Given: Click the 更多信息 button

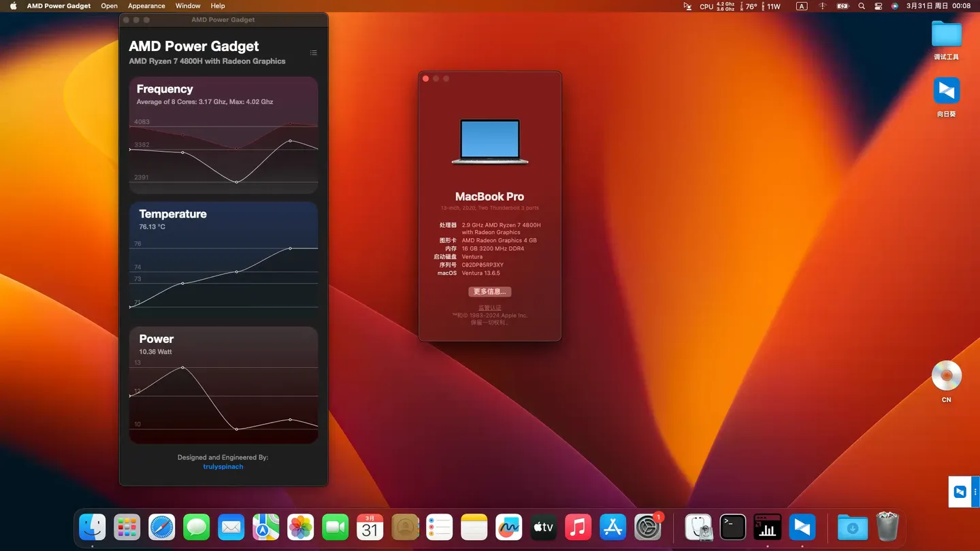Looking at the screenshot, I should click(x=489, y=291).
